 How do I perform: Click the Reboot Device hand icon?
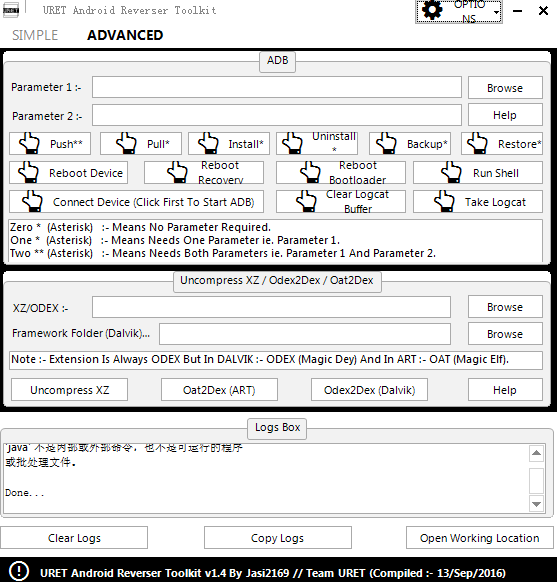coord(29,172)
